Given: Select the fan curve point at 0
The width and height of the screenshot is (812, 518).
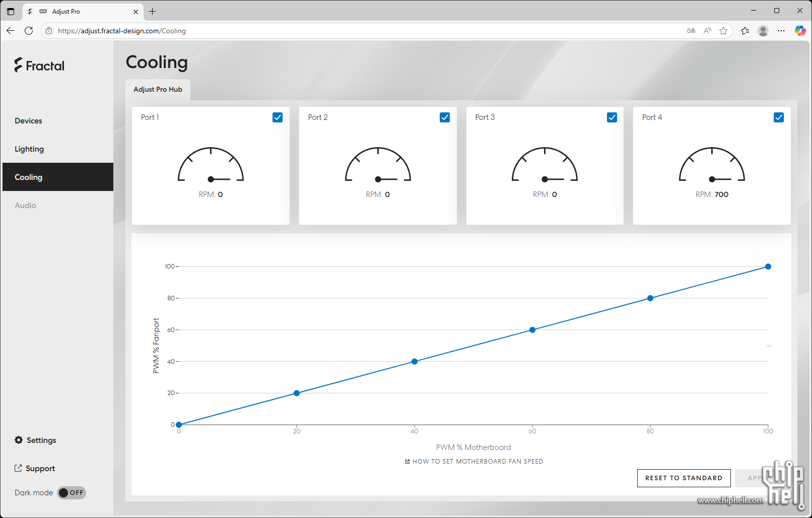Looking at the screenshot, I should [179, 425].
